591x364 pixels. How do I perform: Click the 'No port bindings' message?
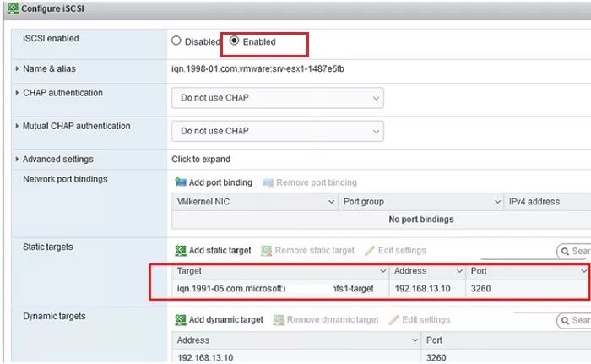pos(421,220)
